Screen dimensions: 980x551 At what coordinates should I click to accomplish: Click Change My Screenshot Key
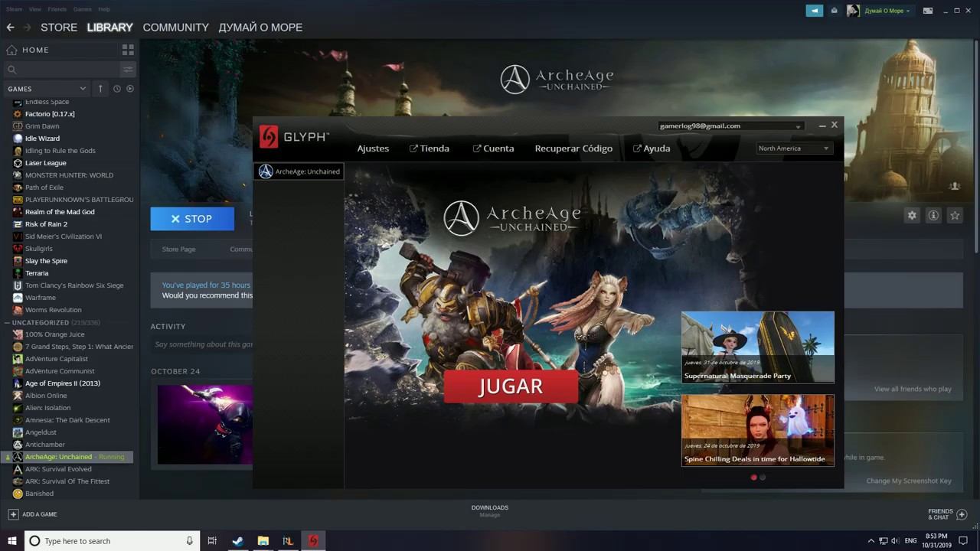pos(909,481)
